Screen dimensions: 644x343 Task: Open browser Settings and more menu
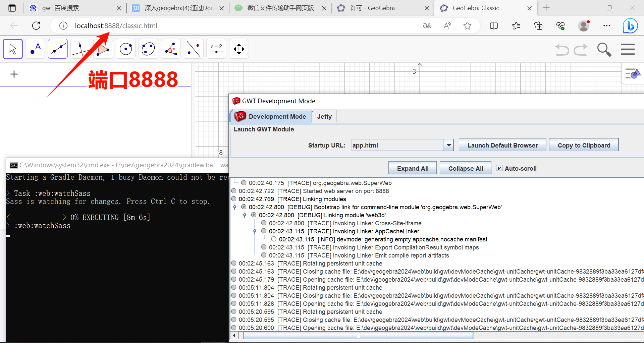tap(607, 25)
